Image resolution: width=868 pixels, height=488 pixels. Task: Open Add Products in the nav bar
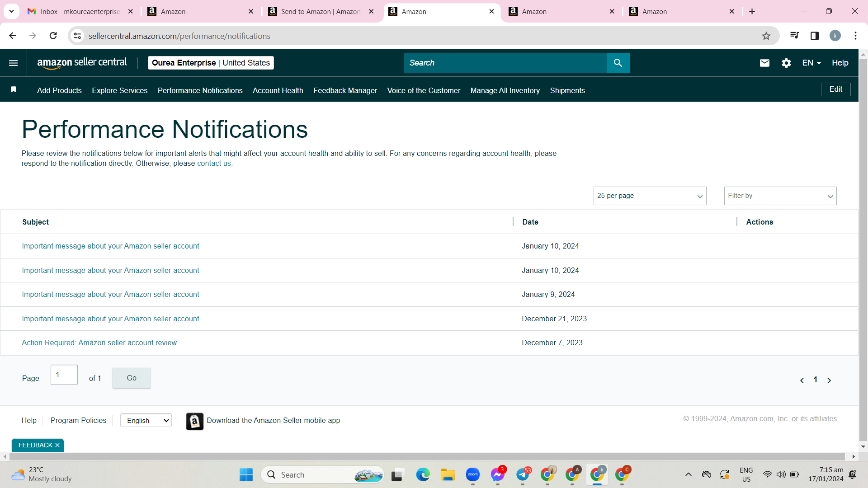59,90
